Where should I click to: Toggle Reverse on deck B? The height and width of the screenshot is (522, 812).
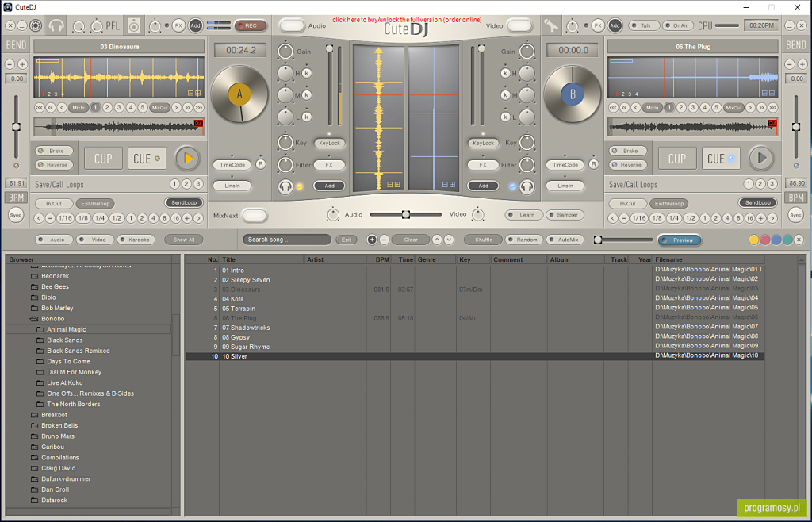(628, 165)
